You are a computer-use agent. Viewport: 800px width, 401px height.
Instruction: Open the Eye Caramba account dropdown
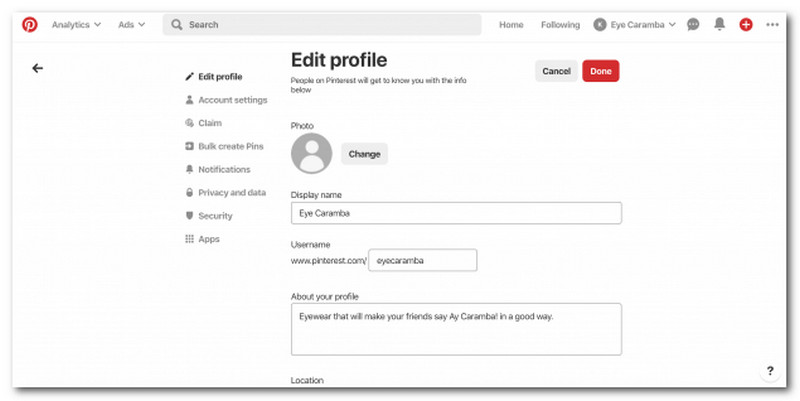click(x=635, y=25)
